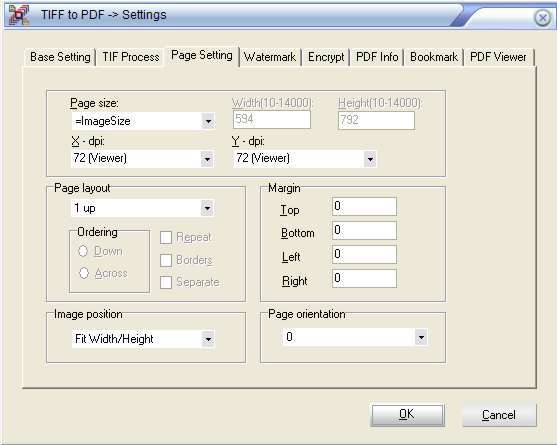Open the Image position Fit Width/Height dropdown

click(208, 339)
